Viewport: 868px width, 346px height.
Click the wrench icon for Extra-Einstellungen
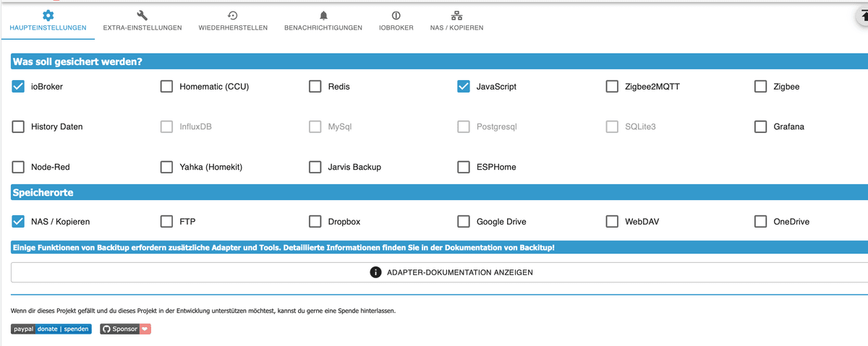tap(142, 15)
